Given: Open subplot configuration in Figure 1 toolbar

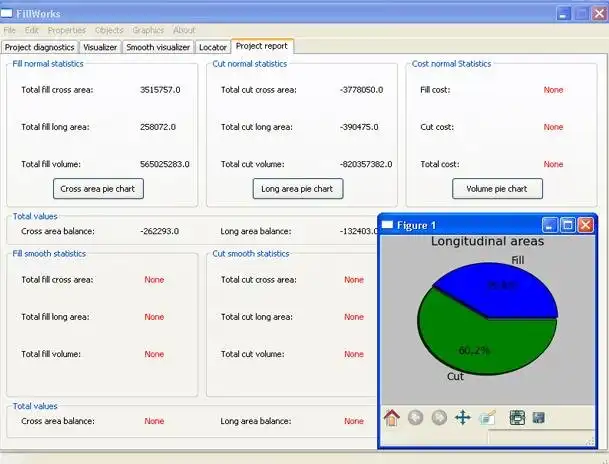Looking at the screenshot, I should tap(517, 418).
